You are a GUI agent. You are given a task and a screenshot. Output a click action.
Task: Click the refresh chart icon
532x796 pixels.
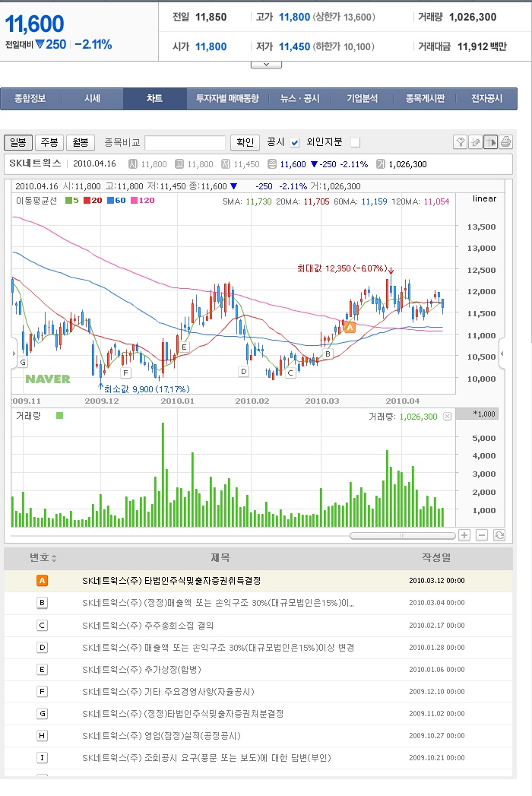click(499, 535)
